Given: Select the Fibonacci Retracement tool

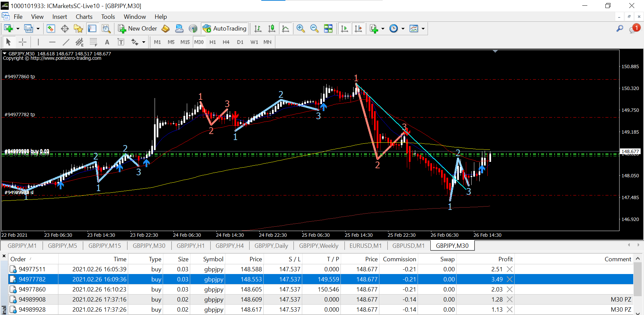Looking at the screenshot, I should (x=93, y=42).
